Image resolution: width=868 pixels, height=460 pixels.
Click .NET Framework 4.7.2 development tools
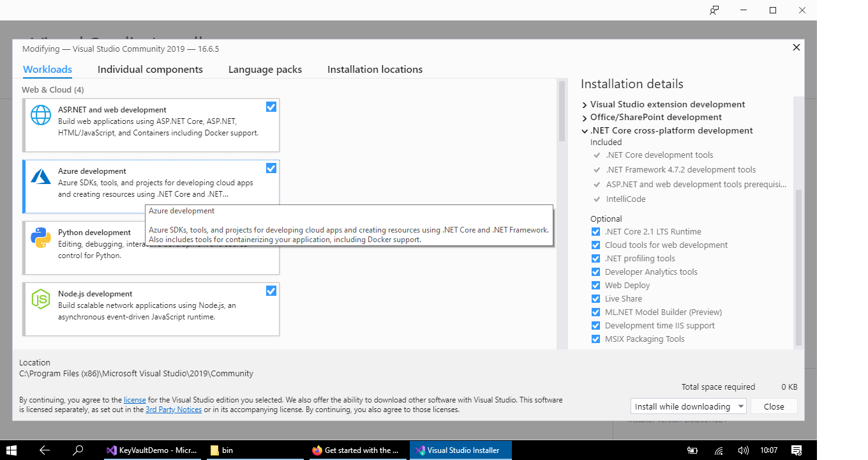point(681,169)
